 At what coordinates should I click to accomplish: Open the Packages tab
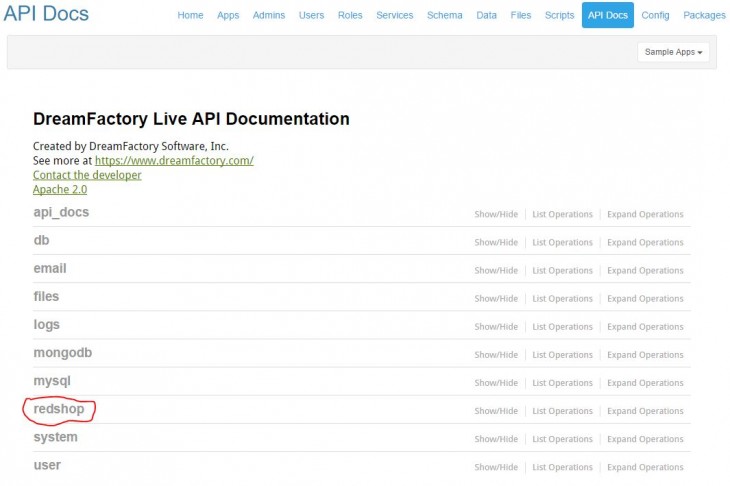click(704, 16)
